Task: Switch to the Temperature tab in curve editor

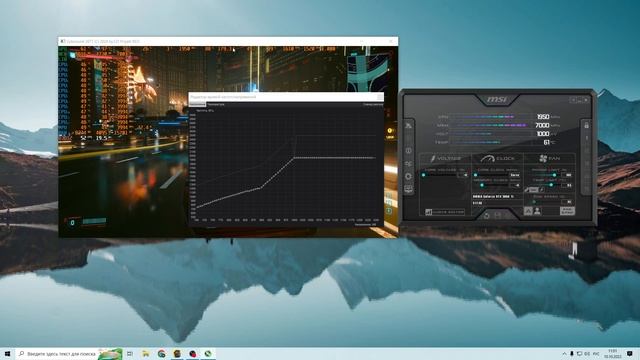Action: 216,104
